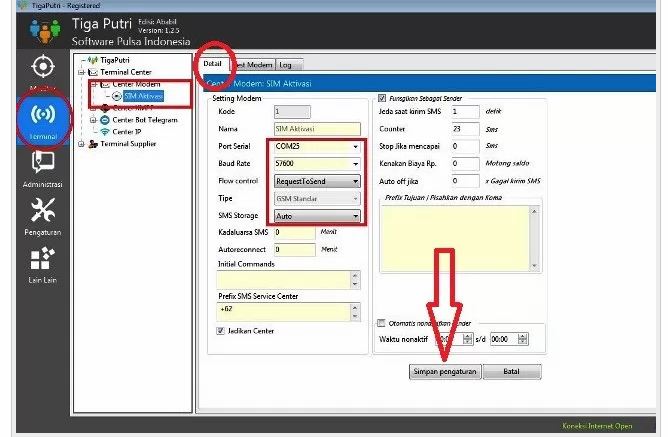Select the Center Bot Telegram node
Viewport: 668px width, 437px height.
145,120
